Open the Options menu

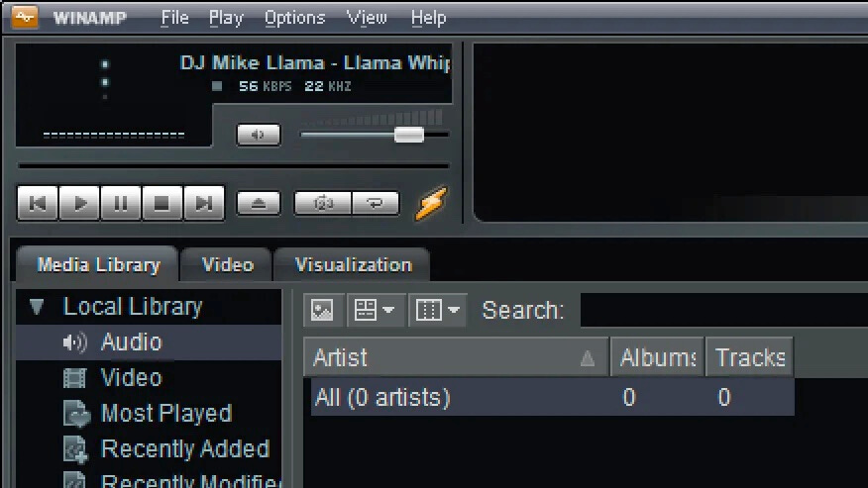(294, 18)
